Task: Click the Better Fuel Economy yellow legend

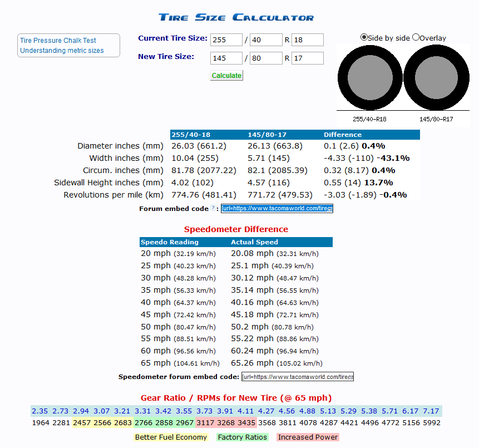Action: click(x=171, y=437)
